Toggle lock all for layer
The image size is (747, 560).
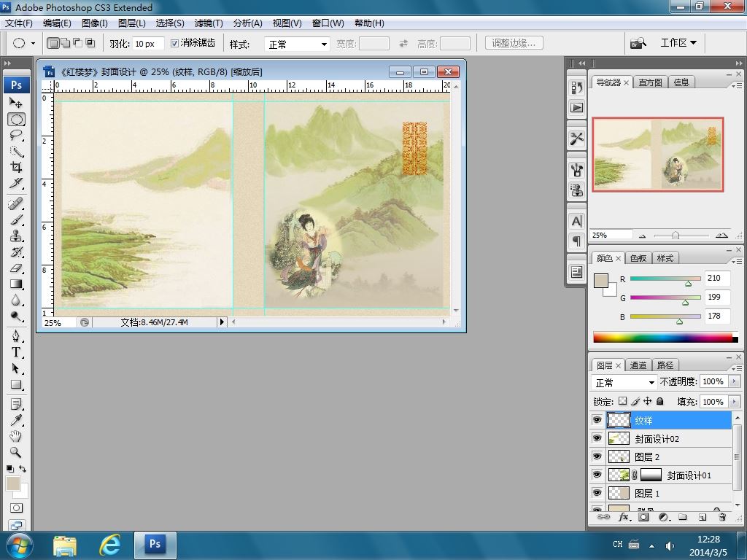(659, 402)
